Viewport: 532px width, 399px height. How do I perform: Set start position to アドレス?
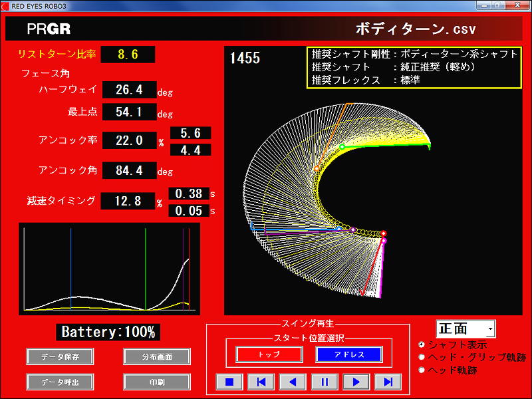coord(348,354)
